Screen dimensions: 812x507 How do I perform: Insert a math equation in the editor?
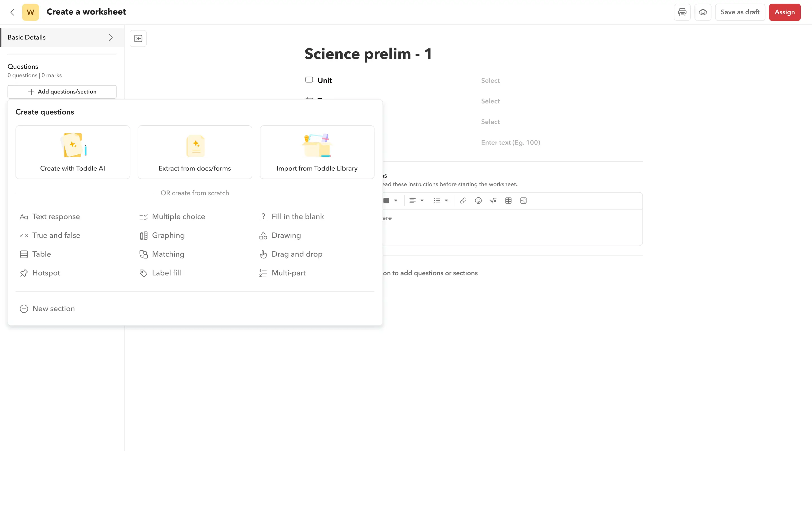coord(493,201)
